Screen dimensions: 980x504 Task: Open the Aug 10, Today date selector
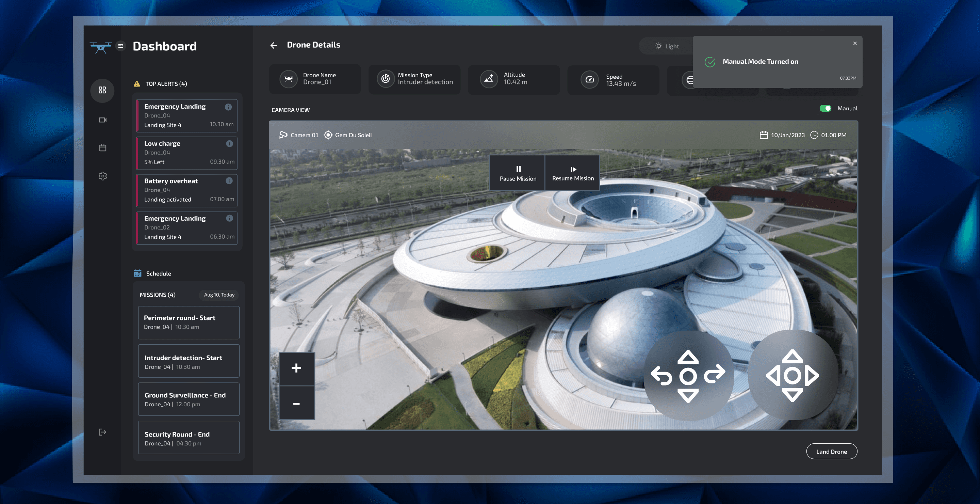219,295
